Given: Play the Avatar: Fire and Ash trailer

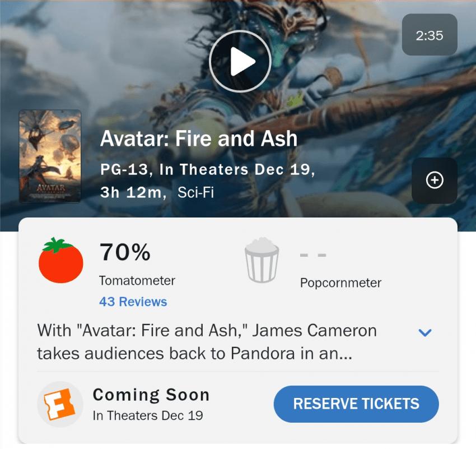Looking at the screenshot, I should point(240,61).
